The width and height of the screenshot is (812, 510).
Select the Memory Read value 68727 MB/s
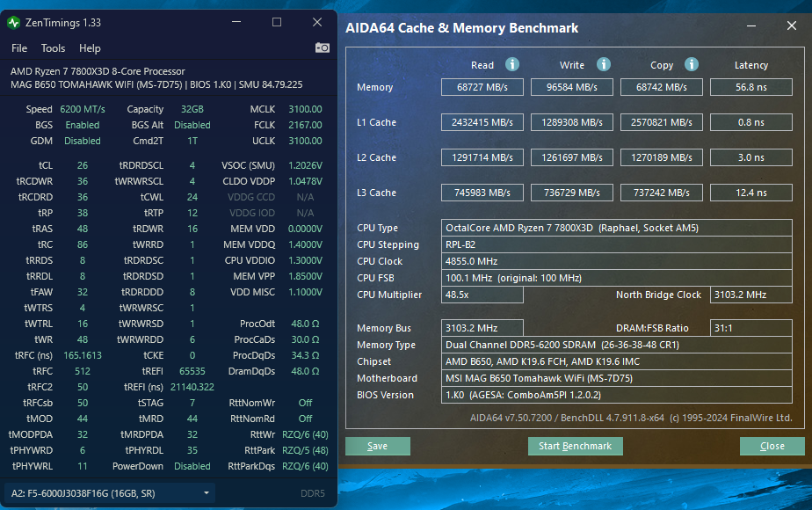tap(482, 87)
